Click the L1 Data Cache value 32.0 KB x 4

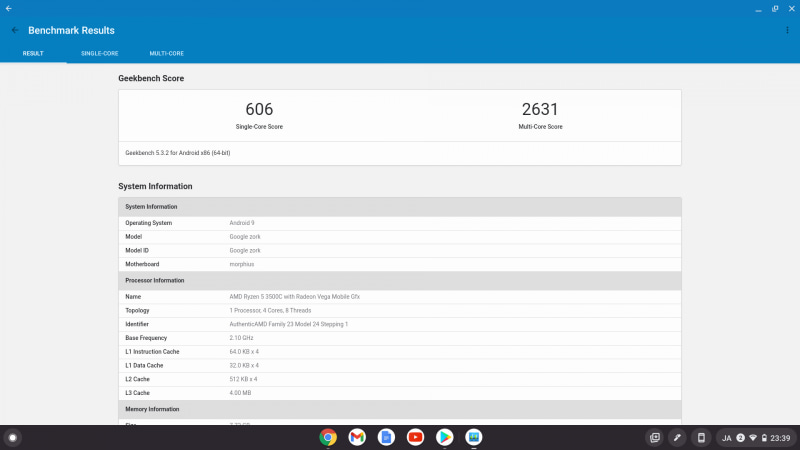[x=244, y=365]
